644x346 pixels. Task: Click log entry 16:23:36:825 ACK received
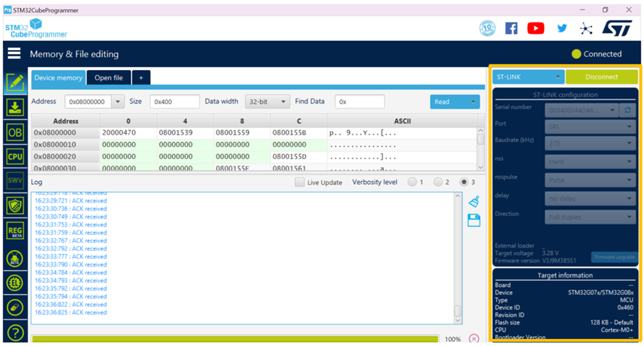tap(71, 312)
